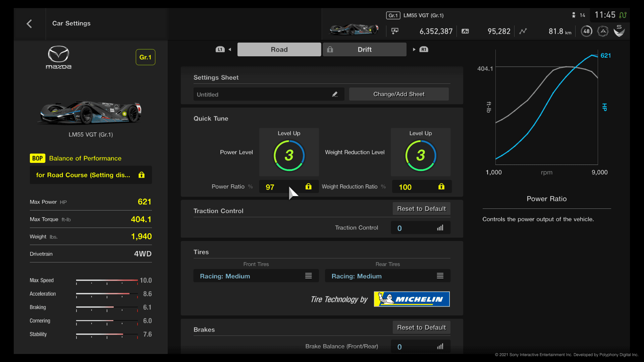The width and height of the screenshot is (644, 362).
Task: Click the R1 shoulder button icon
Action: point(424,50)
